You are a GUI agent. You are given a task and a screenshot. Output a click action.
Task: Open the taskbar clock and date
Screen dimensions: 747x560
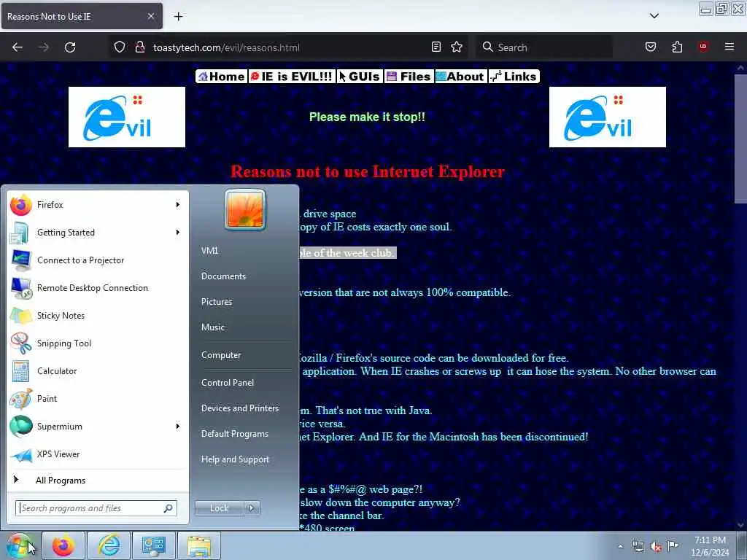tap(710, 546)
